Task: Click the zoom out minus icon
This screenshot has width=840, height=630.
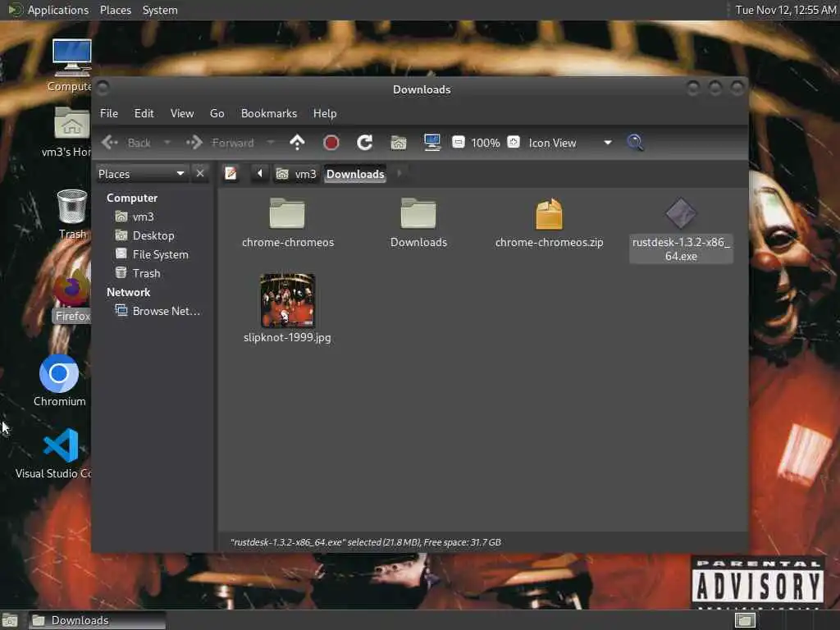Action: click(x=458, y=143)
